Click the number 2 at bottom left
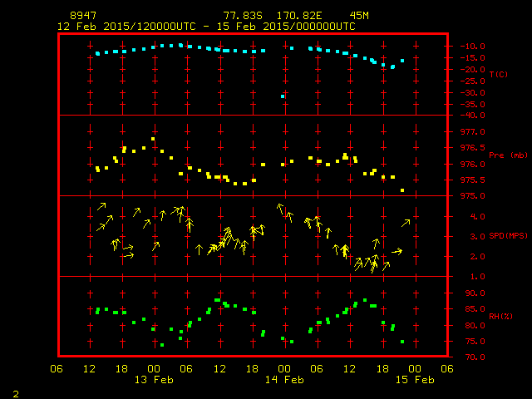 point(15,392)
